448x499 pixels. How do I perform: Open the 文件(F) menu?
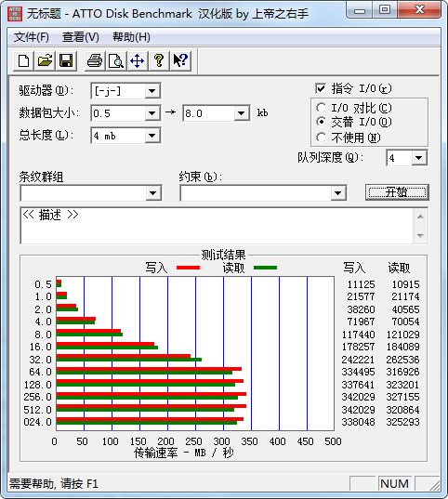coord(32,37)
